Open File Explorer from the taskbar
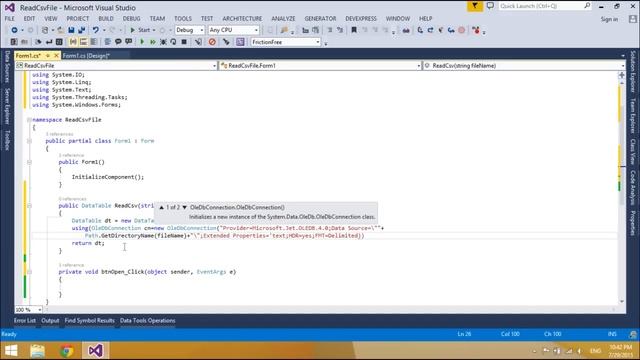The height and width of the screenshot is (360, 640). point(37,351)
